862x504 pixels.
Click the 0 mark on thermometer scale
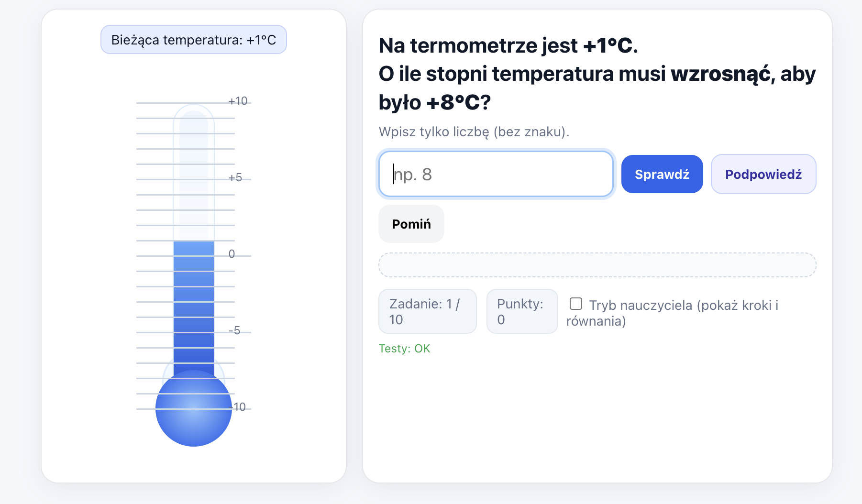[x=232, y=254]
